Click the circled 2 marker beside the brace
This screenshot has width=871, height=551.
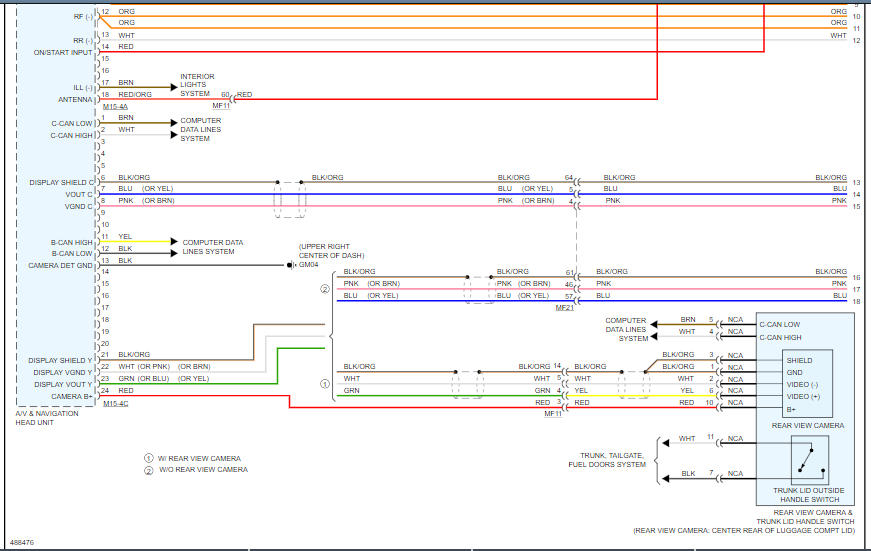pos(325,289)
